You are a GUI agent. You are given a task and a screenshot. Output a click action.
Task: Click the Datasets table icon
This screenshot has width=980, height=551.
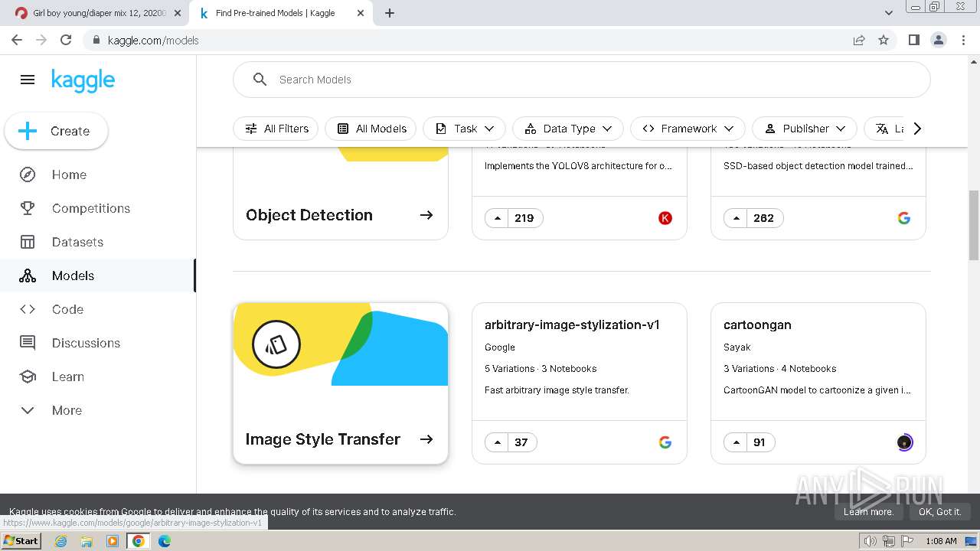pyautogui.click(x=28, y=242)
